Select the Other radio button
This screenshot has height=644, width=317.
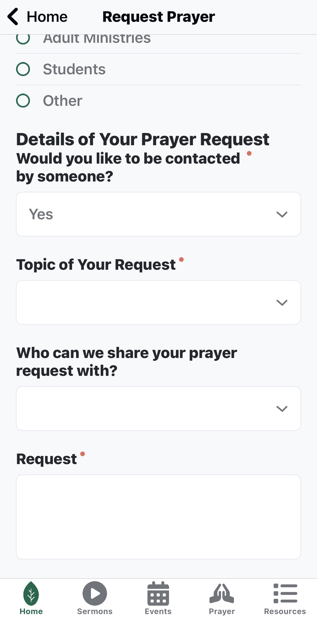tap(23, 101)
